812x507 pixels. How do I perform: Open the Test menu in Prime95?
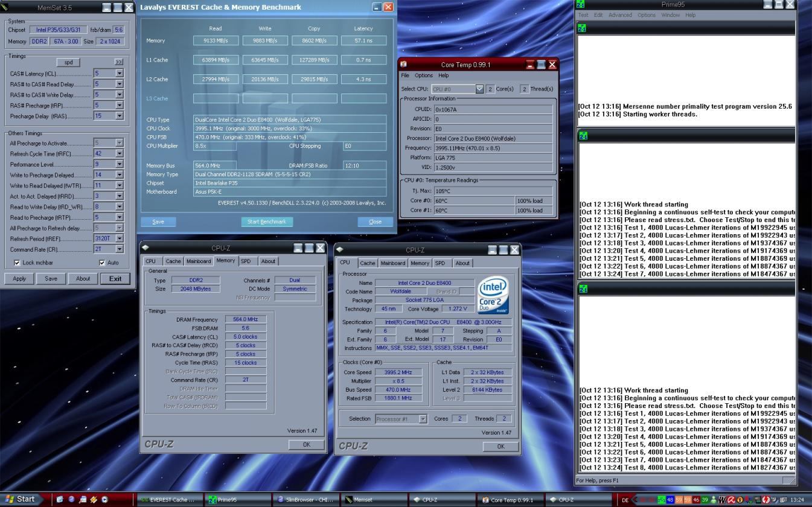[x=583, y=15]
